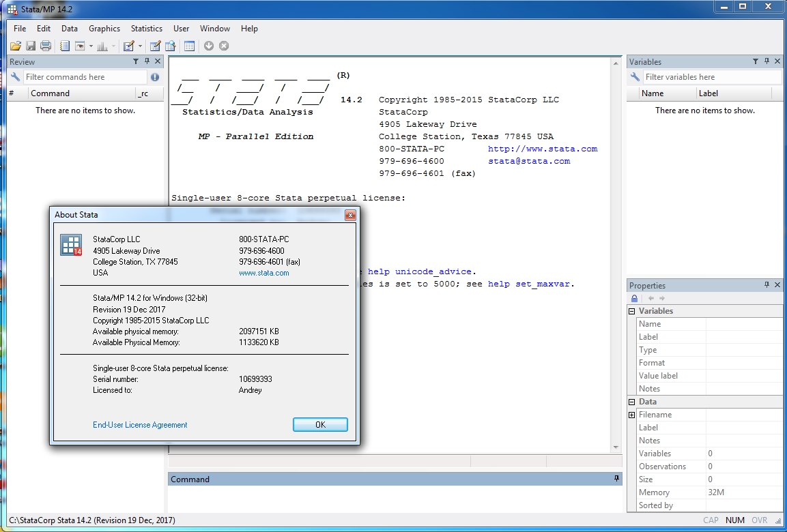
Task: Click the help unicode_advice link
Action: (420, 271)
